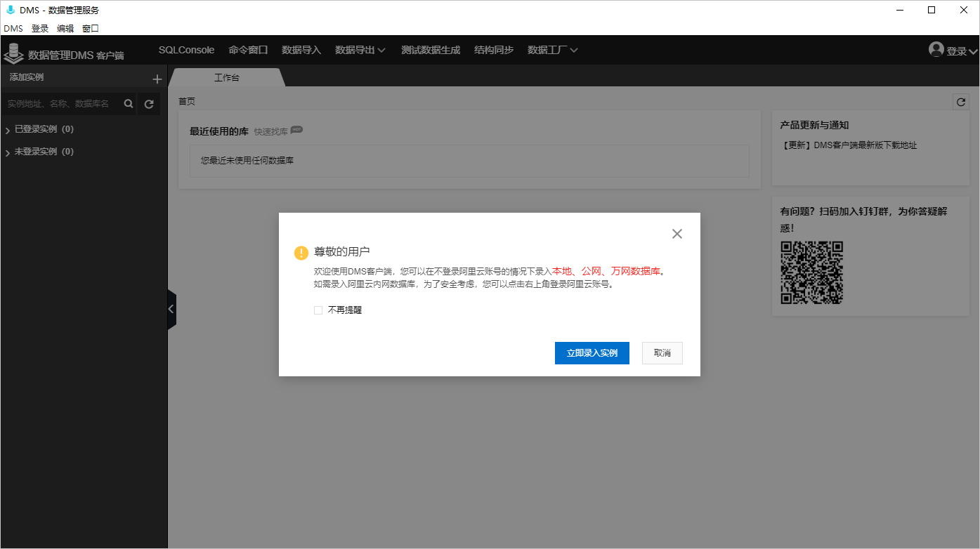The width and height of the screenshot is (980, 549).
Task: Open 命令窗口 from the top navigation
Action: click(x=248, y=50)
